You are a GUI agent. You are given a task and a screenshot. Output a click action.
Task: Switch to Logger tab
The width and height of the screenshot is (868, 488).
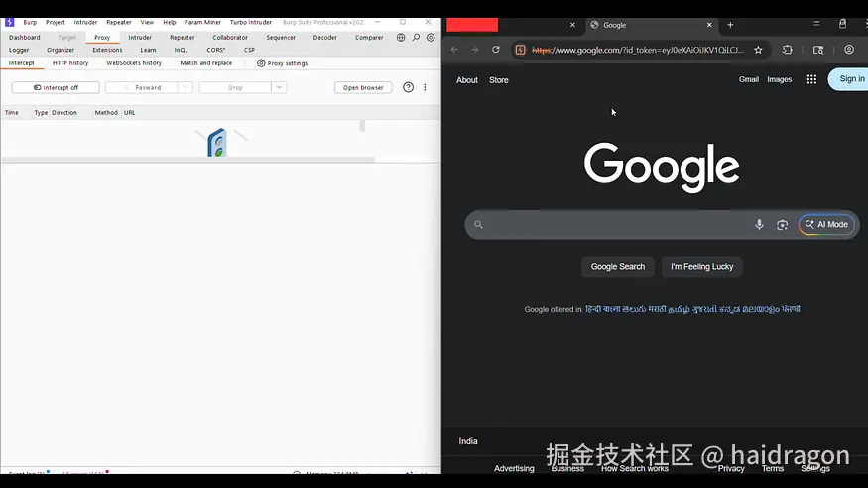(19, 50)
